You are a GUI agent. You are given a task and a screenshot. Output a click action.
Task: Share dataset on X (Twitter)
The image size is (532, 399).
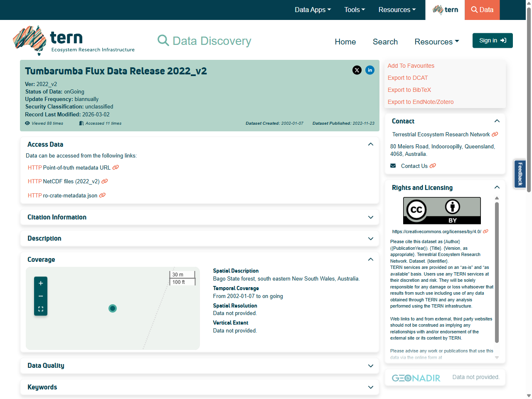[357, 70]
